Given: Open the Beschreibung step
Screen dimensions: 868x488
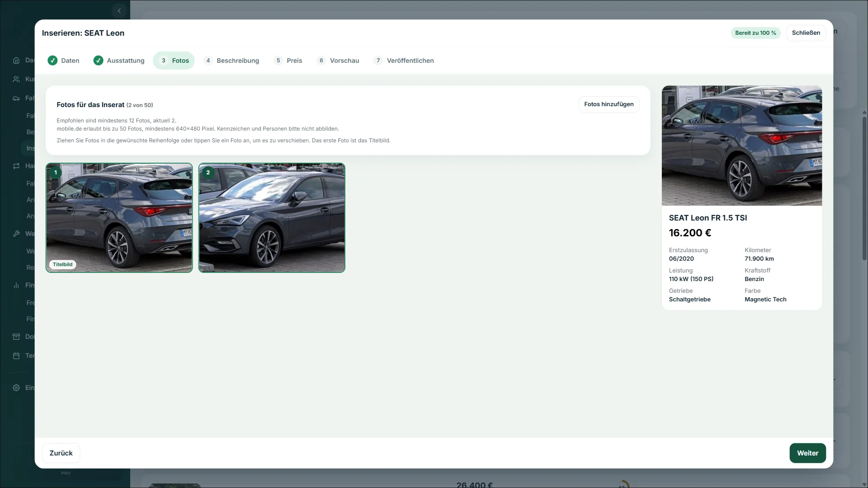Looking at the screenshot, I should [x=231, y=61].
